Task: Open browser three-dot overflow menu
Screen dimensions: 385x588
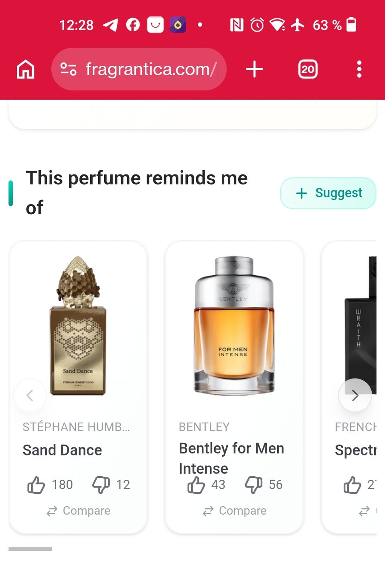Action: 359,69
